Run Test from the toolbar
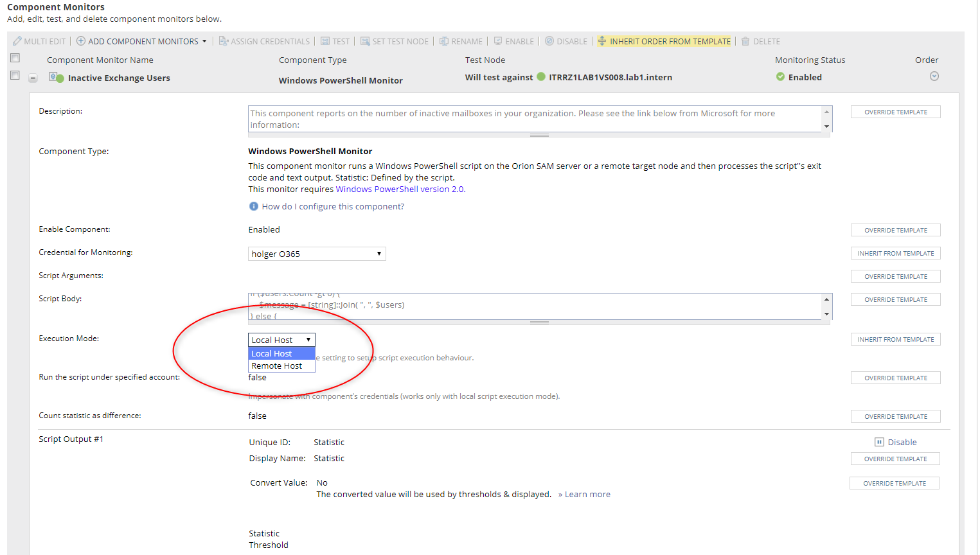The width and height of the screenshot is (980, 555). (335, 41)
